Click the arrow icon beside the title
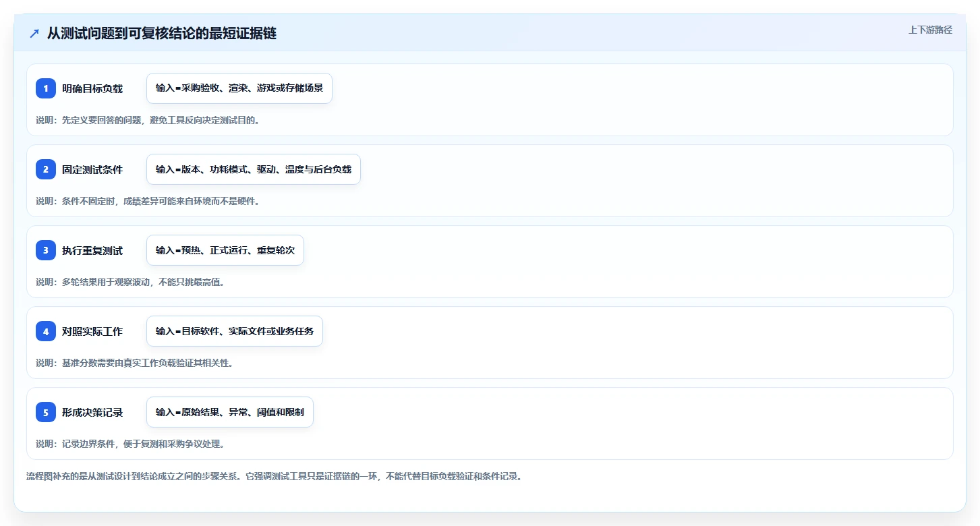The width and height of the screenshot is (980, 526). (x=34, y=34)
